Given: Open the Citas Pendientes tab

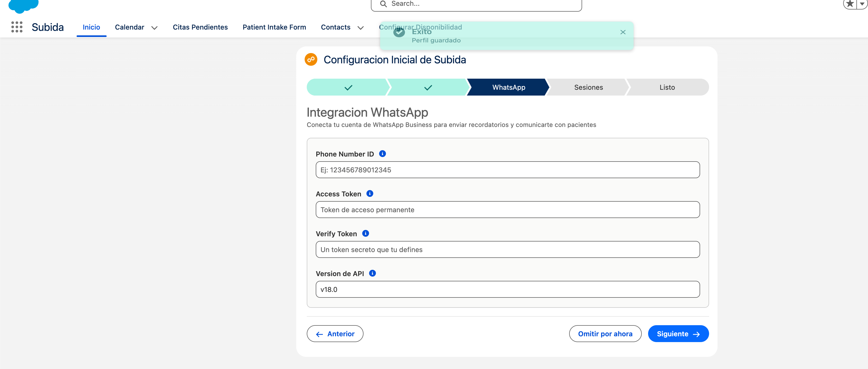Looking at the screenshot, I should click(200, 27).
